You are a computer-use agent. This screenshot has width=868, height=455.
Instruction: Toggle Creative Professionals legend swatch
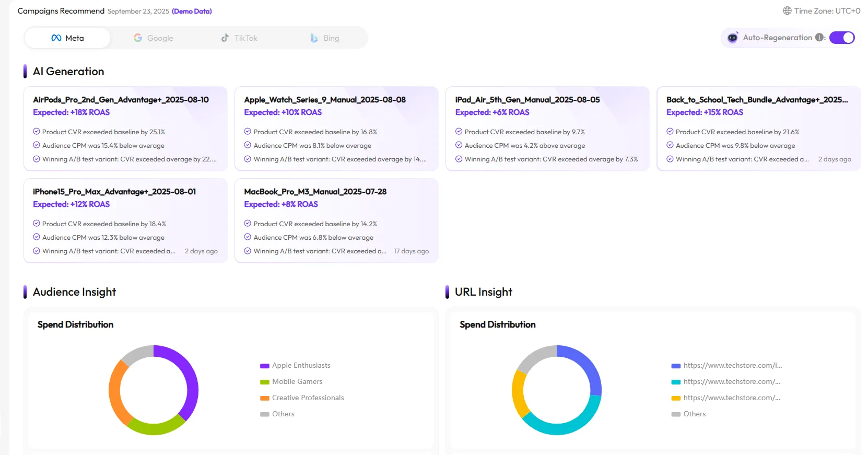click(x=265, y=398)
